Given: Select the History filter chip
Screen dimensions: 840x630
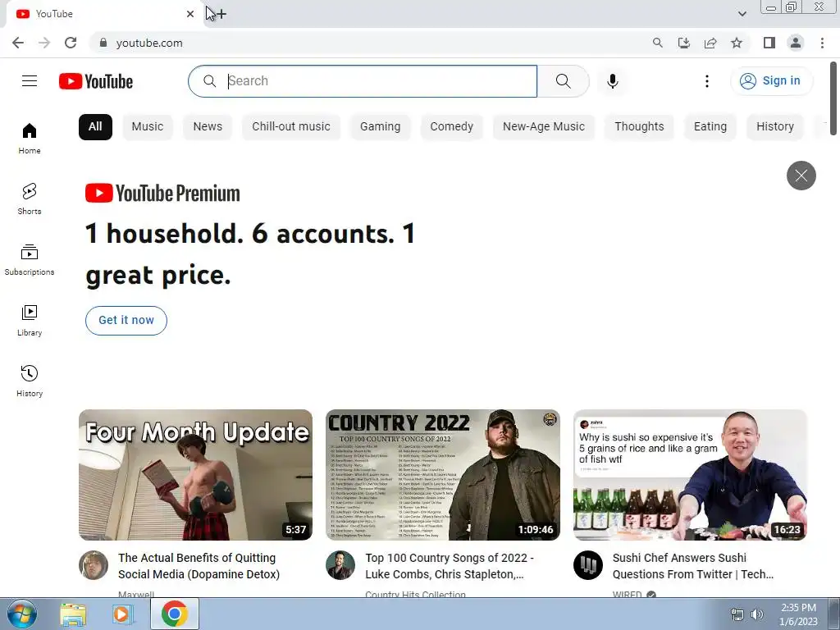Looking at the screenshot, I should coord(775,127).
